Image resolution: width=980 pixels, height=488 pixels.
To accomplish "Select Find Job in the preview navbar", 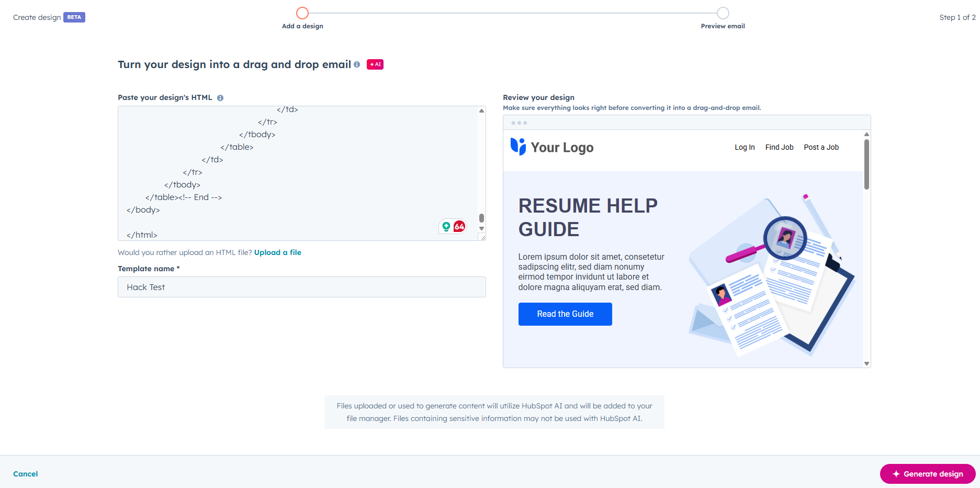I will [x=779, y=147].
